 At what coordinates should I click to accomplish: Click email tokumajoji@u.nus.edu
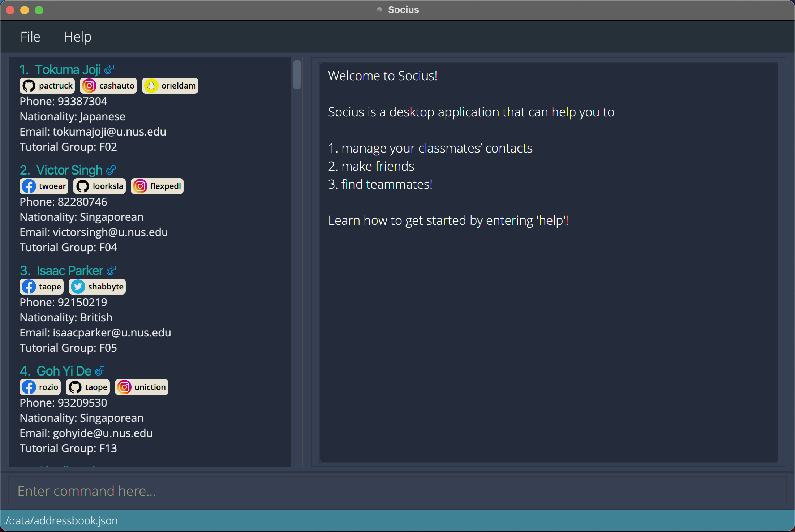tap(109, 132)
